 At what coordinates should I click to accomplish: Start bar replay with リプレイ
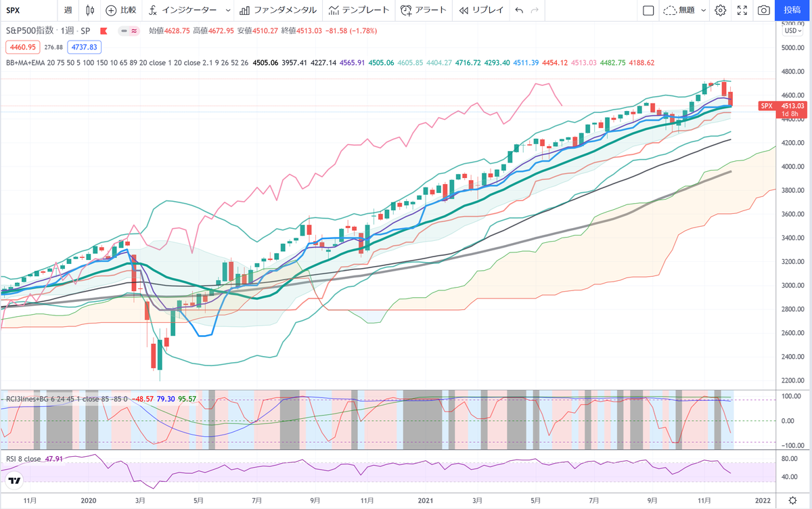481,10
